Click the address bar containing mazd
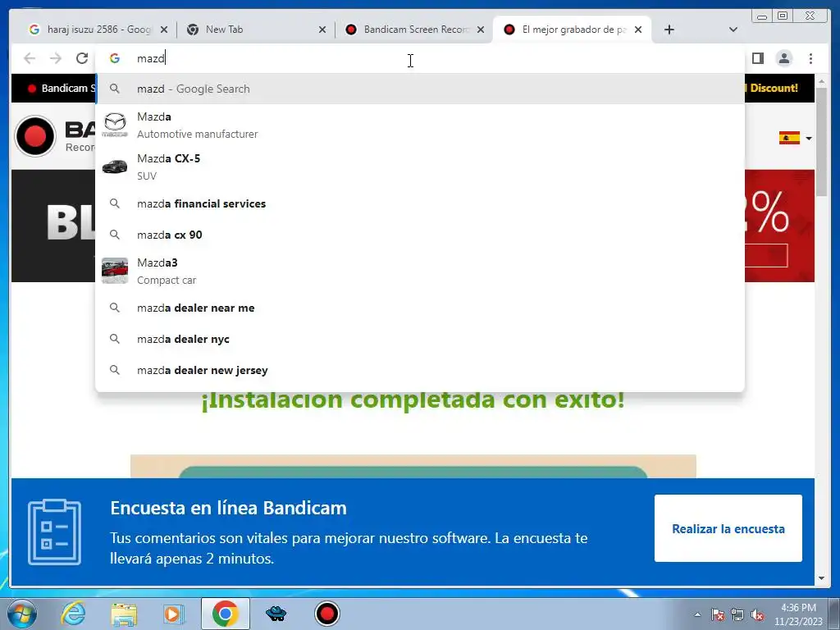The height and width of the screenshot is (630, 840). tap(419, 58)
